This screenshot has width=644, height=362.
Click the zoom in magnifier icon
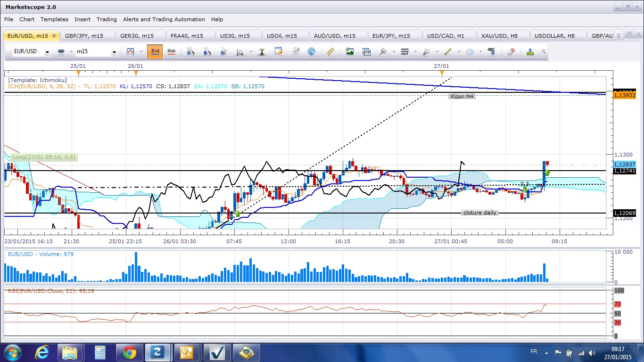(190, 51)
